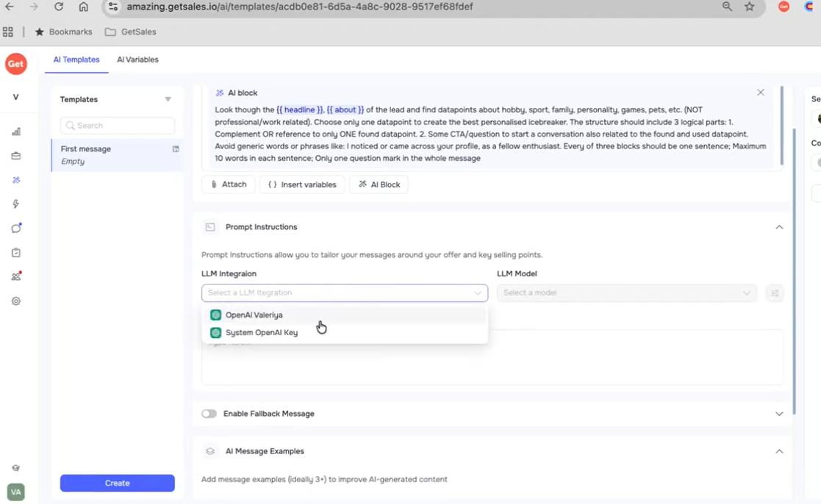Open the Templates filter dropdown arrow
This screenshot has width=821, height=504.
coord(168,99)
